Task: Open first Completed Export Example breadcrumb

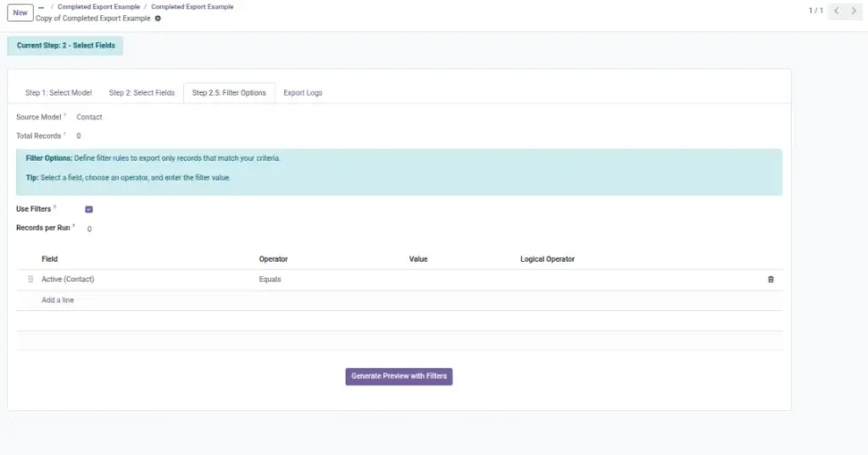Action: [x=98, y=7]
